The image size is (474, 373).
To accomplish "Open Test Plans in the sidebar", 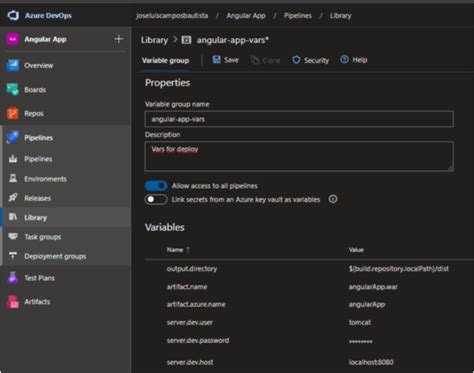I will 39,278.
